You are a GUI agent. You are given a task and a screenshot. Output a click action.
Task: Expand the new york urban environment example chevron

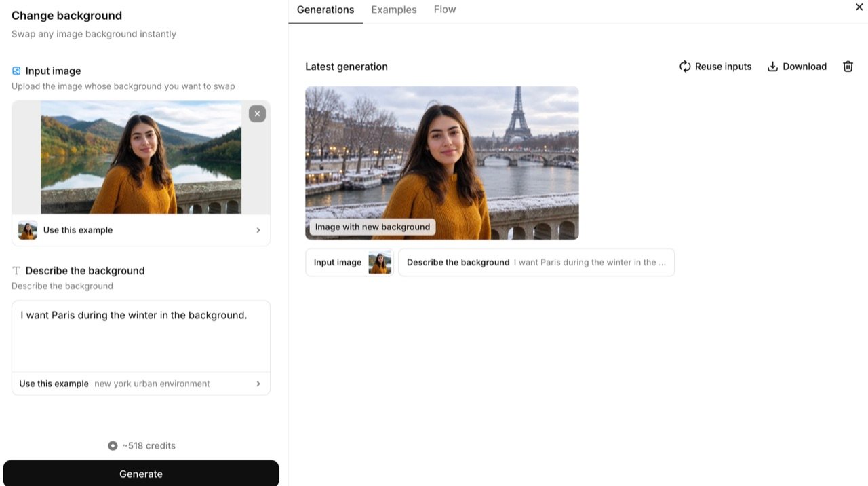[258, 384]
